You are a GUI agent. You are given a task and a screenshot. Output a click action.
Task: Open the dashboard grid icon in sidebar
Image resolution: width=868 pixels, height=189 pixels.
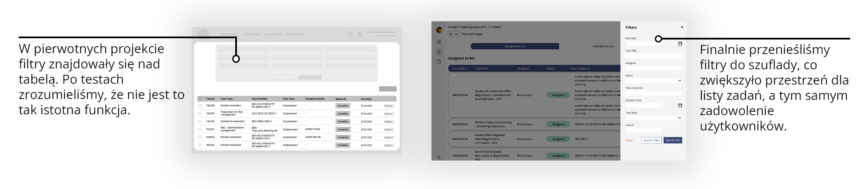[439, 42]
